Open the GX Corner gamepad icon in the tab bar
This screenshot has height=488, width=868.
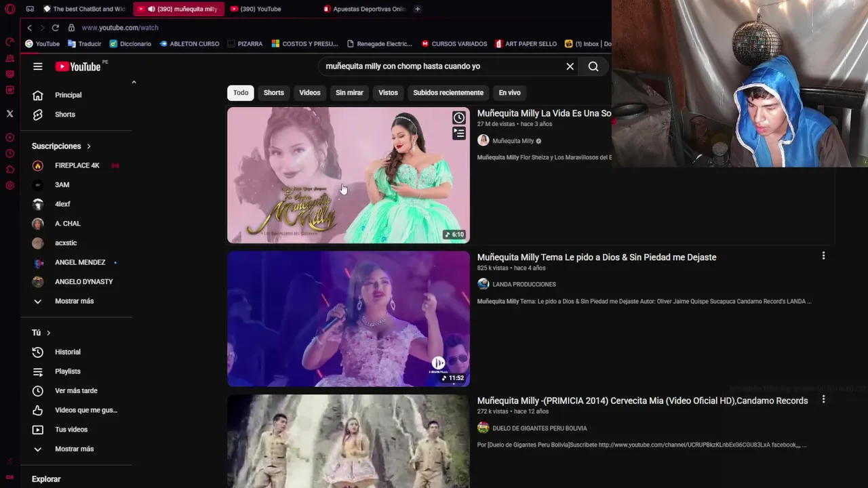pyautogui.click(x=30, y=9)
